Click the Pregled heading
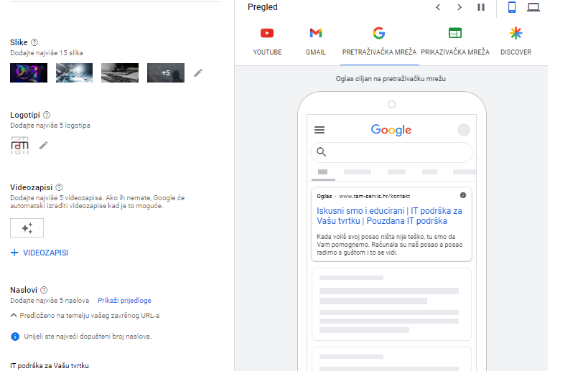This screenshot has height=371, width=588. tap(263, 7)
